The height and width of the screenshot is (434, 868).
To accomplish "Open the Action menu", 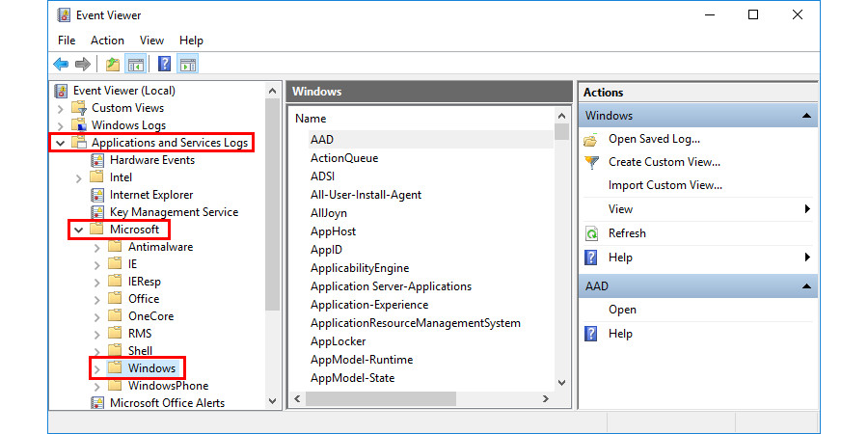I will coord(107,41).
